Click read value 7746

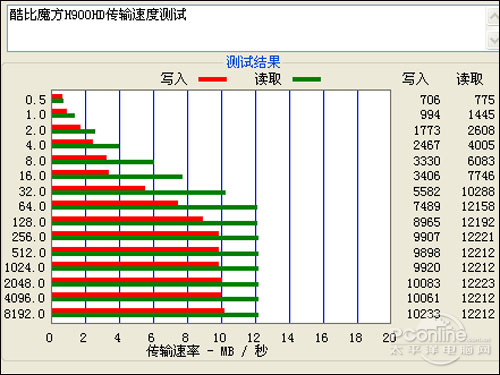[481, 176]
